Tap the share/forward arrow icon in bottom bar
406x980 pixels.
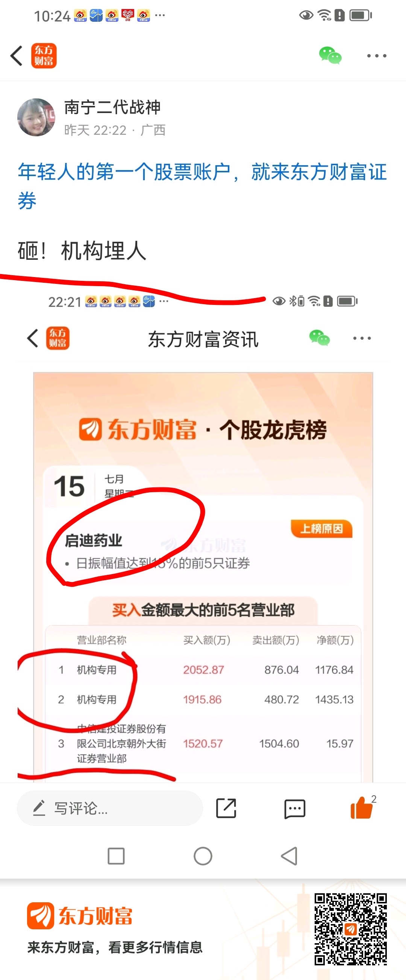coord(226,808)
